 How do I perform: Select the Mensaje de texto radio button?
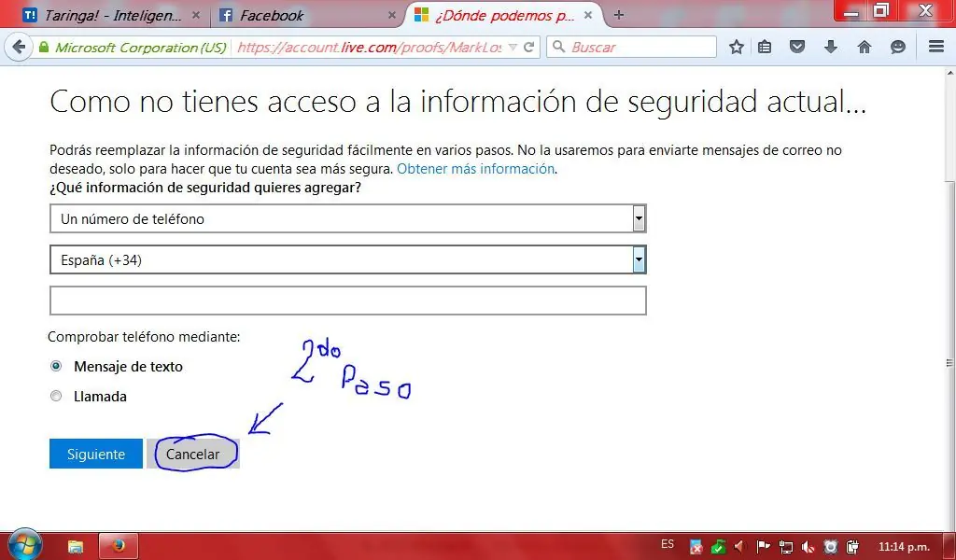pos(56,366)
